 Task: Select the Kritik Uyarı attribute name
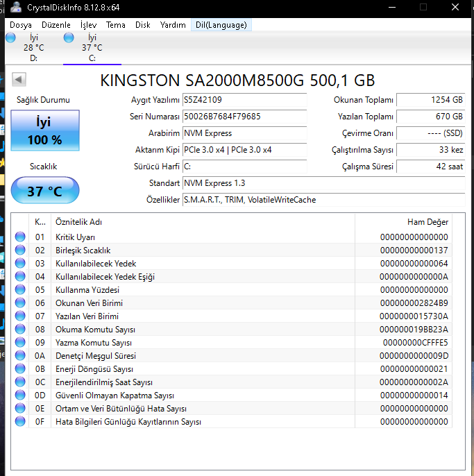[x=75, y=237]
